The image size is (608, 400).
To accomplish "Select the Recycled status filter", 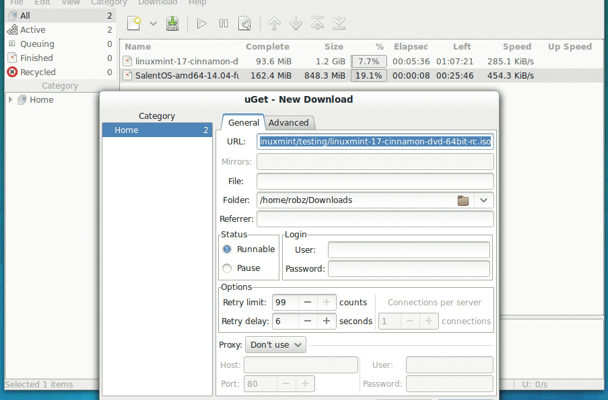I will pyautogui.click(x=60, y=72).
